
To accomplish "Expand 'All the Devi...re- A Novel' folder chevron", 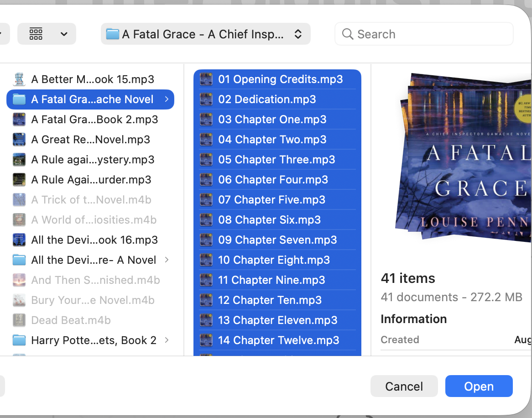I will [167, 260].
